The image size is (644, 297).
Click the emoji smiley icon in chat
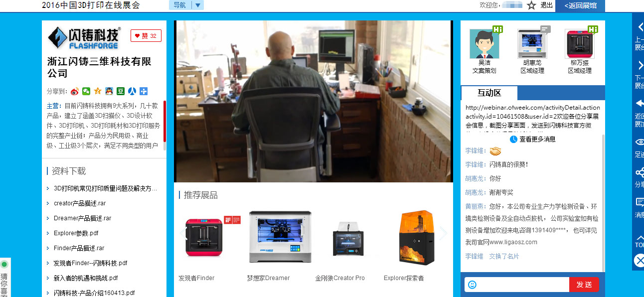(472, 285)
